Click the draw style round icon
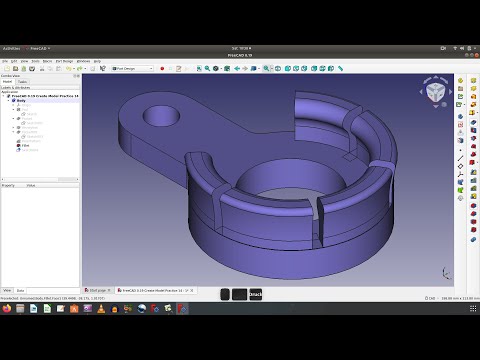Screen dimensions: 480x360 pos(216,68)
